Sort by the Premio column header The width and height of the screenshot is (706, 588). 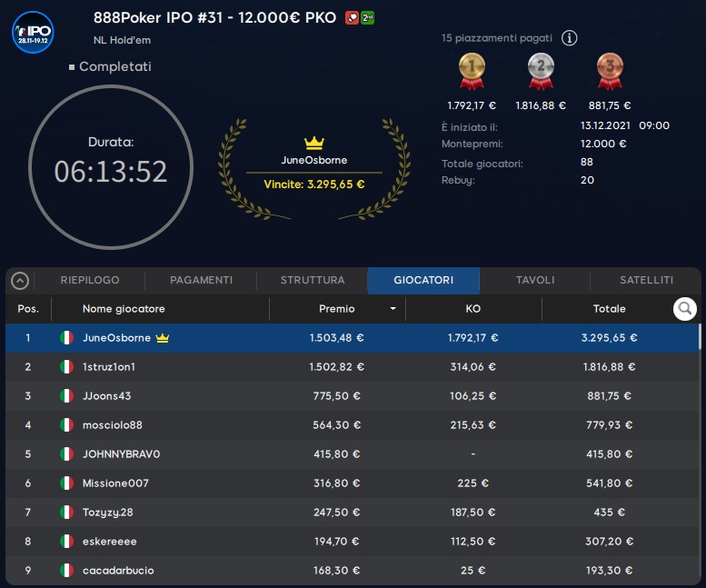tap(336, 308)
